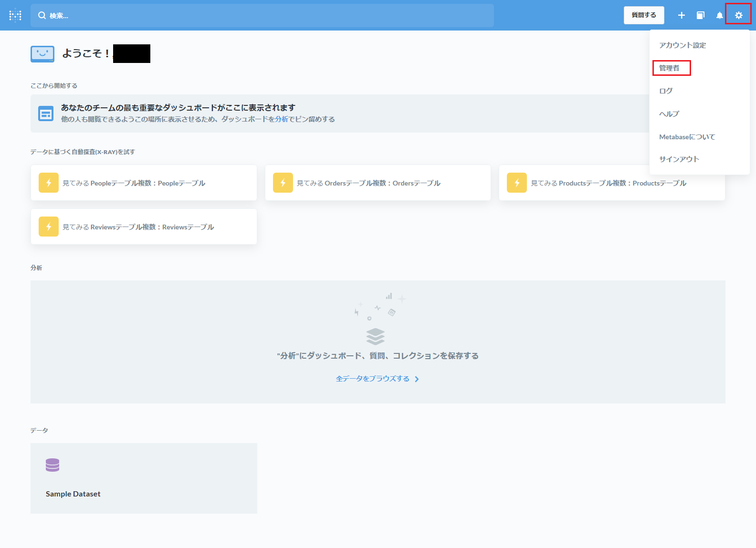Select サインアウト to sign out

click(679, 159)
